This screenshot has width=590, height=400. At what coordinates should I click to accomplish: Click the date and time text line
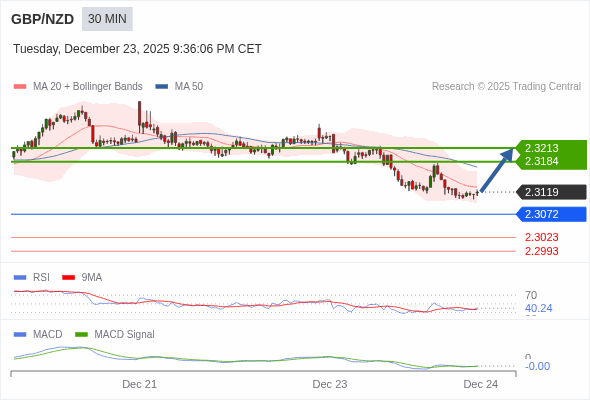coord(137,49)
